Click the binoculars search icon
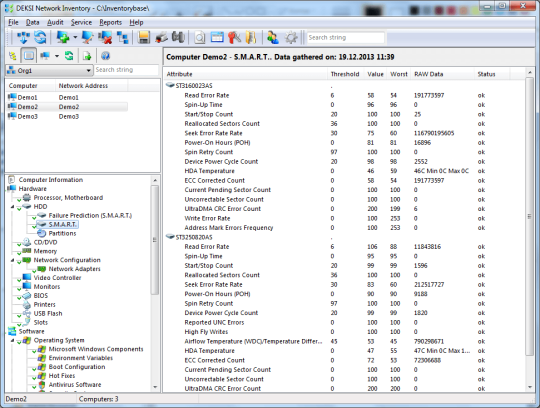 (178, 37)
